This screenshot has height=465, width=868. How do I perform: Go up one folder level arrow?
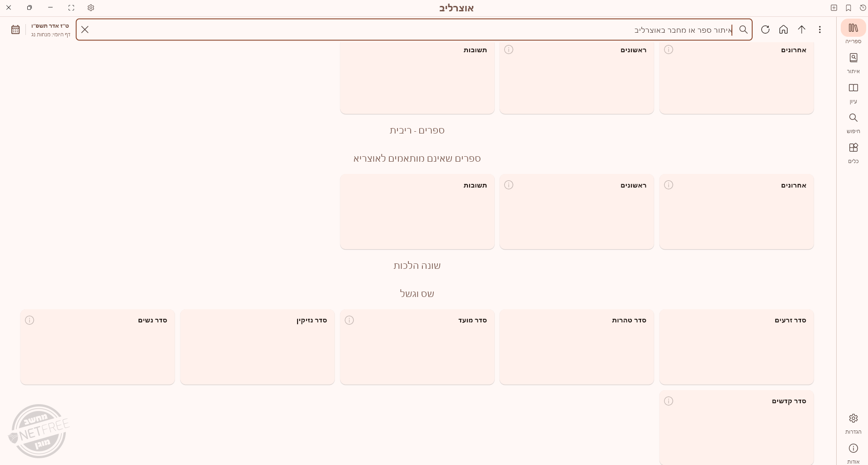802,30
